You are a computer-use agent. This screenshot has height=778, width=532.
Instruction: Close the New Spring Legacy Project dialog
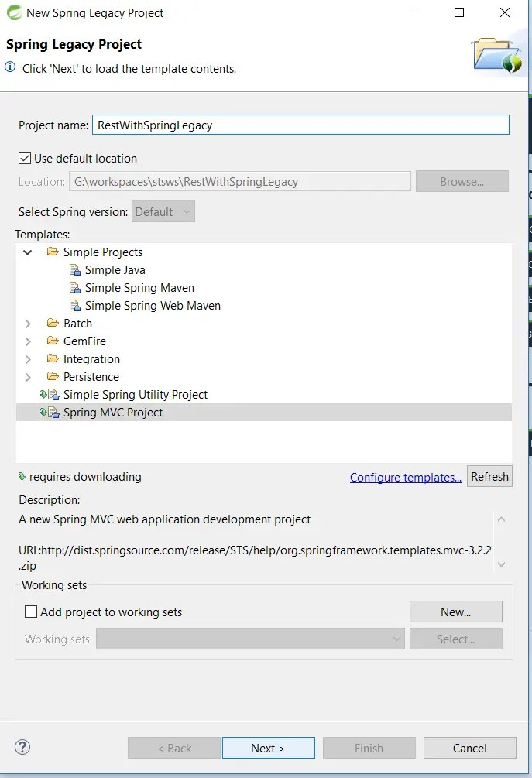point(505,12)
